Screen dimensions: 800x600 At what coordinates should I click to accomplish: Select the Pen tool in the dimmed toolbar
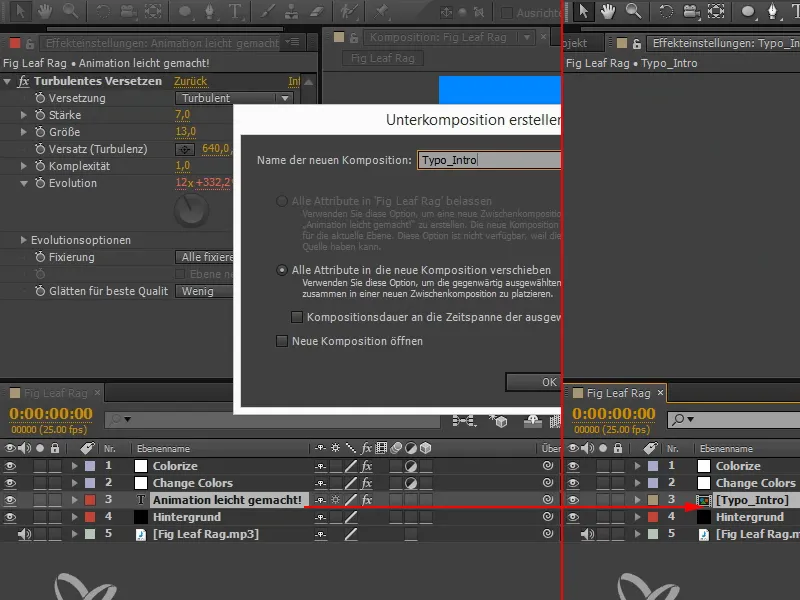[209, 11]
